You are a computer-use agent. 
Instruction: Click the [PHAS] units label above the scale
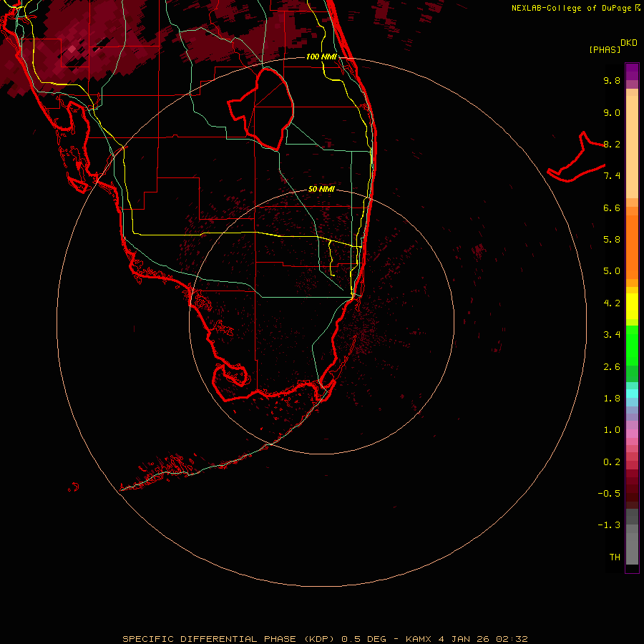[605, 49]
